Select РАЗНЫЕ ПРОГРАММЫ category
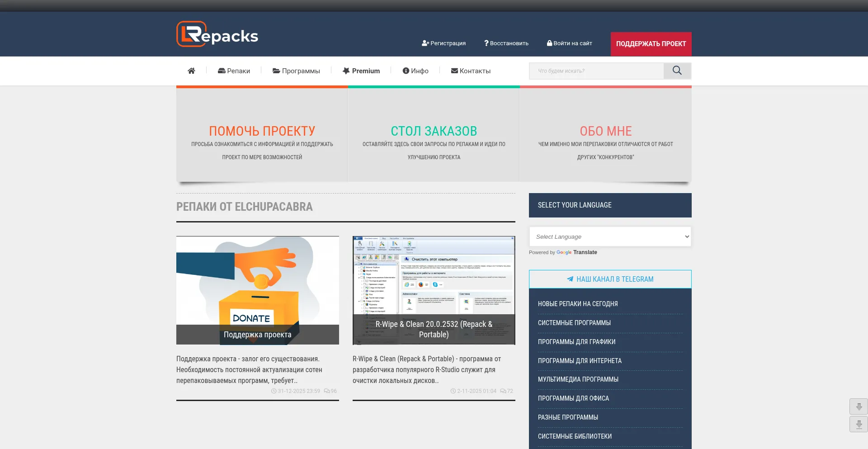Image resolution: width=868 pixels, height=449 pixels. 568,417
